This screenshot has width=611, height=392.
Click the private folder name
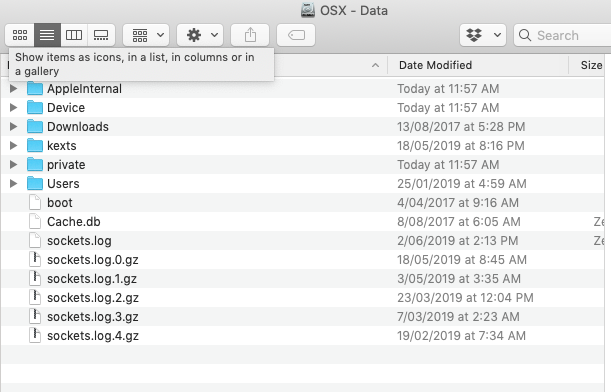(x=66, y=164)
